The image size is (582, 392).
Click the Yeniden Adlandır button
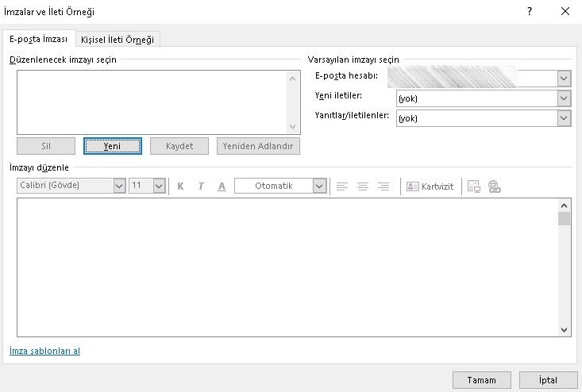(x=258, y=146)
